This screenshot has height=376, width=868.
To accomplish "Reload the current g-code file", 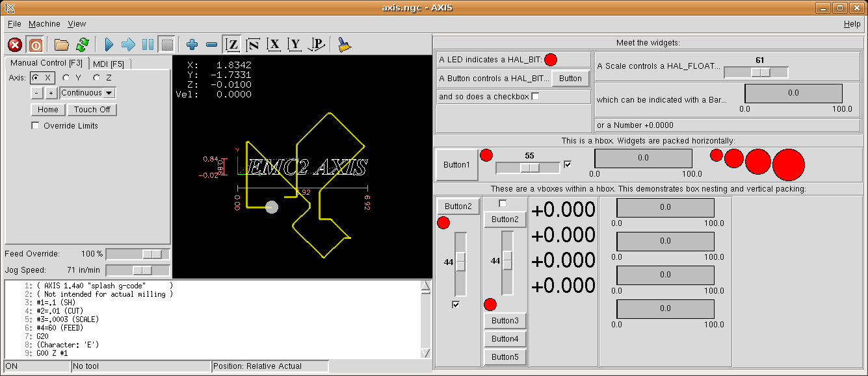I will tap(83, 44).
